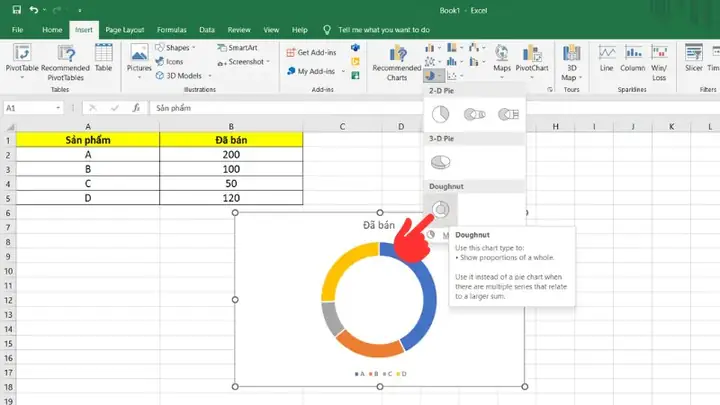The width and height of the screenshot is (720, 405).
Task: Open the Insert Statistic Chart menu
Action: click(x=455, y=62)
